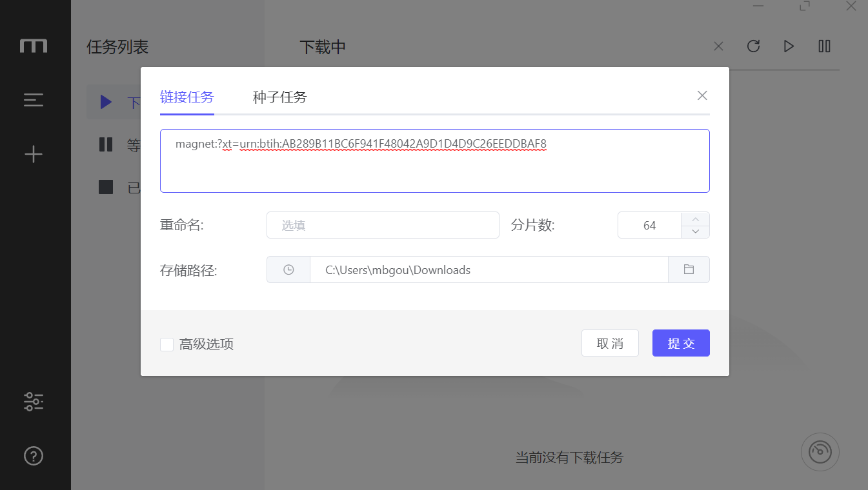Click the delete selected tasks X icon
The height and width of the screenshot is (490, 868).
pyautogui.click(x=718, y=46)
